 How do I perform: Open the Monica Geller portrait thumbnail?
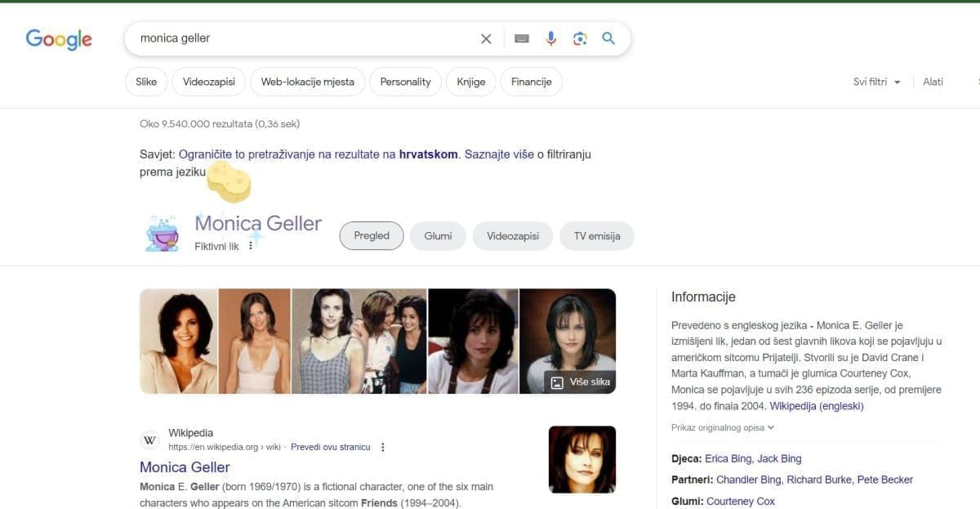coord(581,459)
